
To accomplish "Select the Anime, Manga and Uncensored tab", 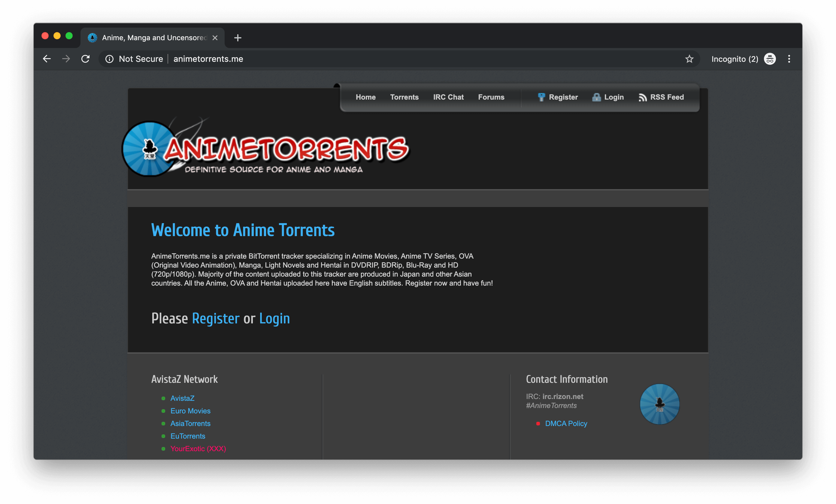I will click(x=153, y=37).
